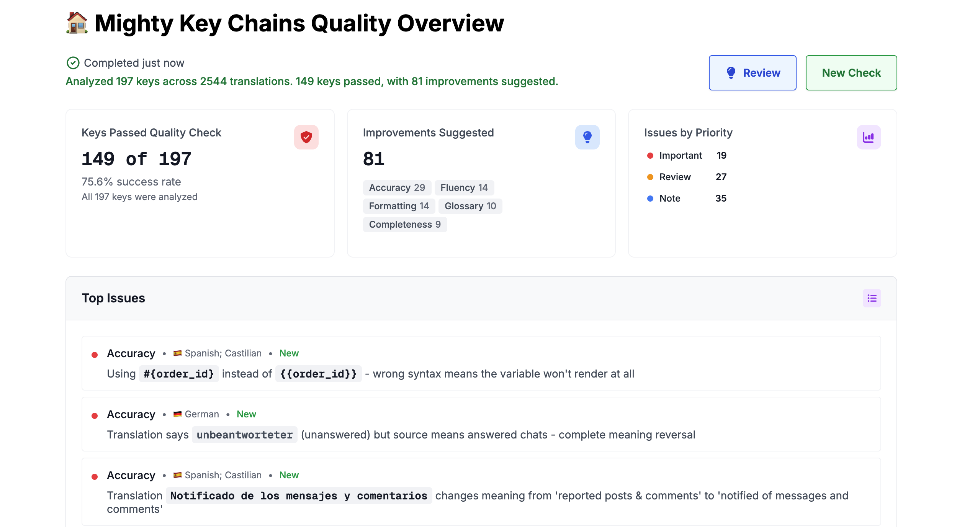Select the Accuracy 29 filter chip

pos(397,187)
